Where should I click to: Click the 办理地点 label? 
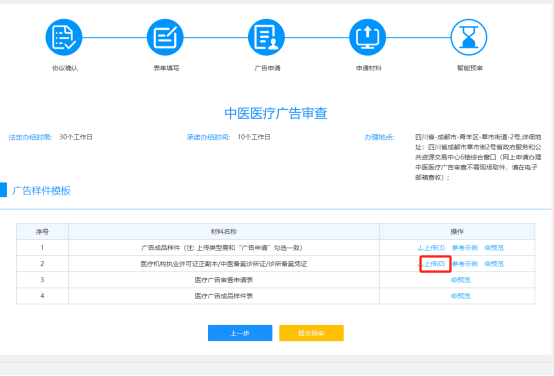click(x=379, y=137)
